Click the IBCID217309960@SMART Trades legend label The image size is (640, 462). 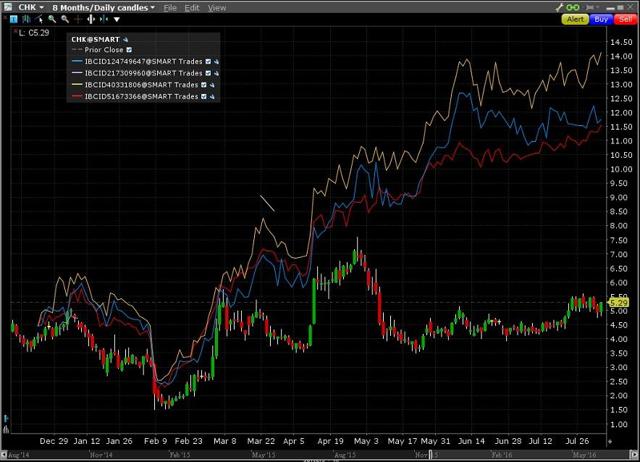[143, 73]
